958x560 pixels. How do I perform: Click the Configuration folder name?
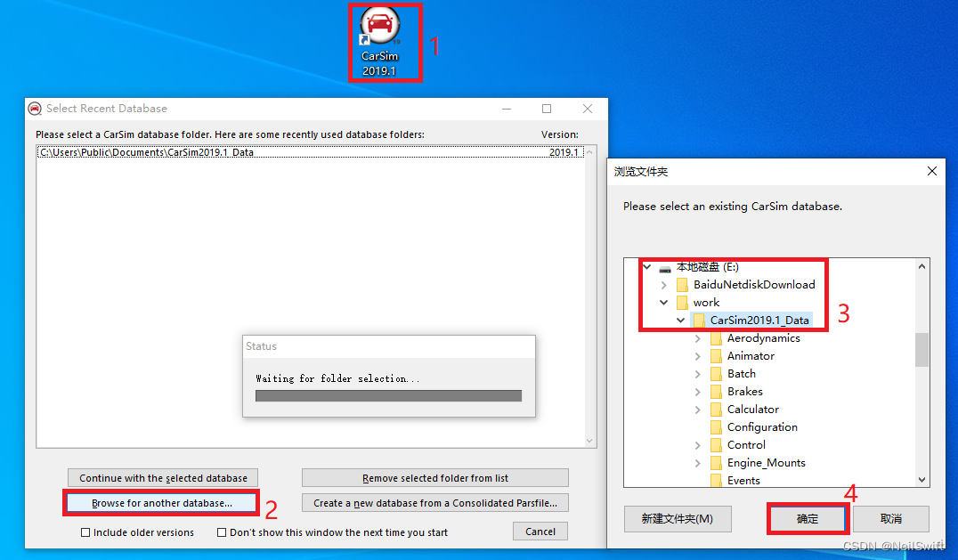pos(762,427)
